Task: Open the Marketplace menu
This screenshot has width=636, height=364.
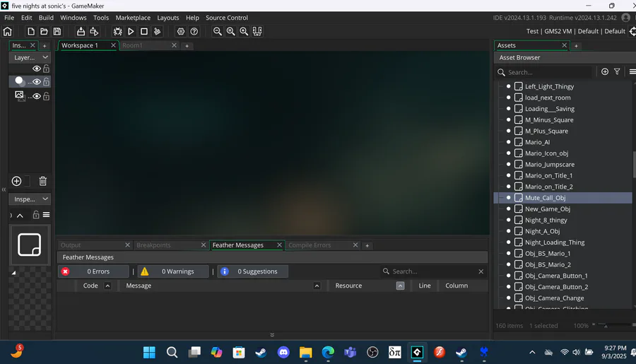Action: [133, 18]
